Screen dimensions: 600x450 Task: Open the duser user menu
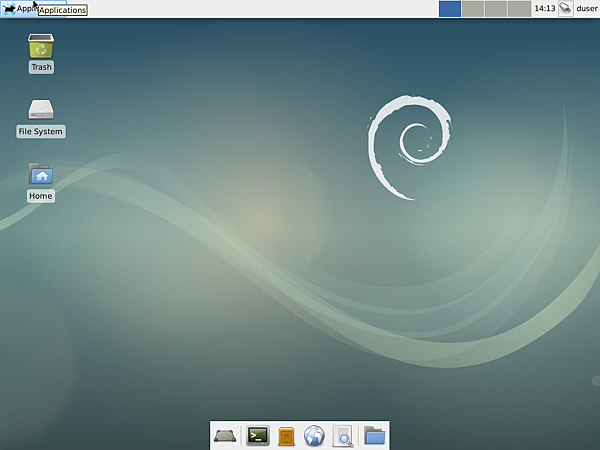click(x=586, y=9)
